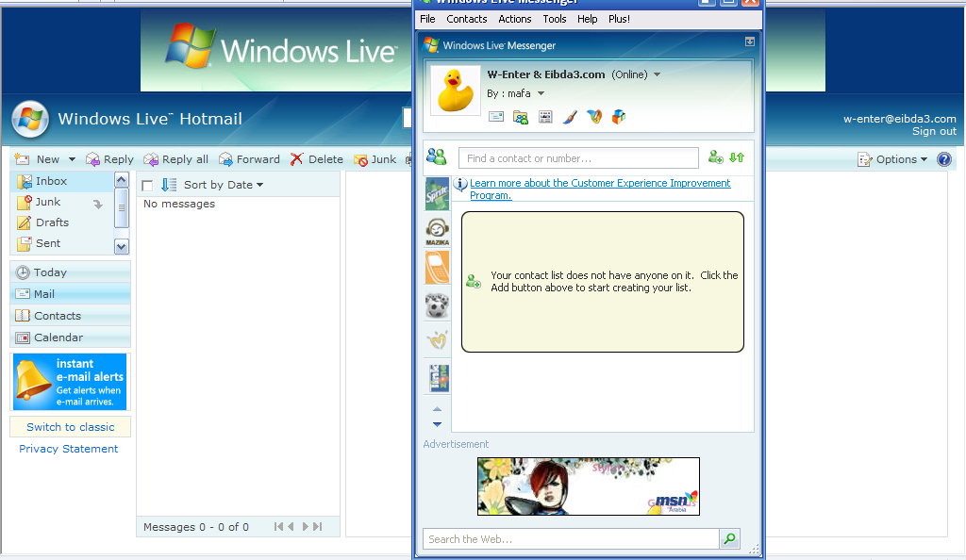Go to first page of messages
Image resolution: width=966 pixels, height=560 pixels.
(x=278, y=527)
